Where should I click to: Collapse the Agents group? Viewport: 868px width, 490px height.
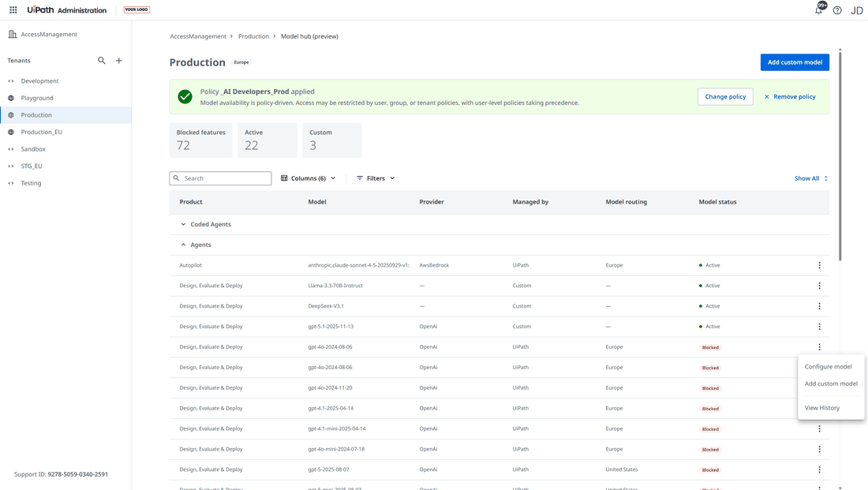tap(183, 245)
